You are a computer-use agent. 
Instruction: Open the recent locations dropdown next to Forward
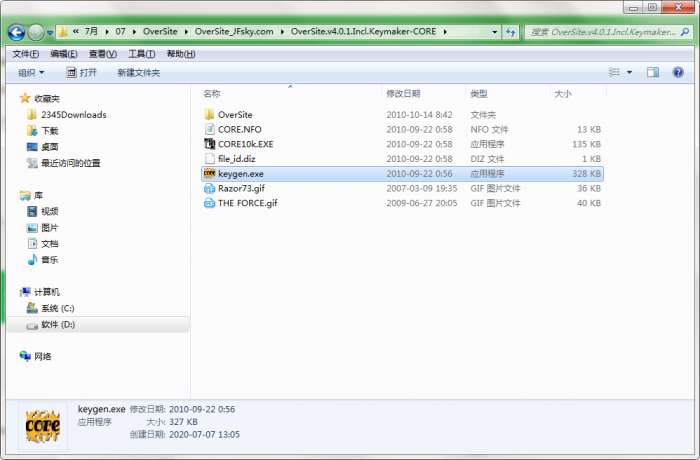[x=50, y=33]
